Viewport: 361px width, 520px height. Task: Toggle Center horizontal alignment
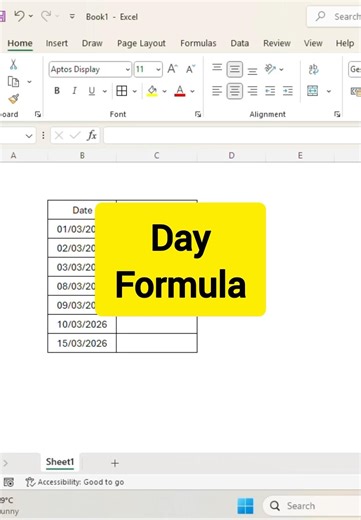235,91
